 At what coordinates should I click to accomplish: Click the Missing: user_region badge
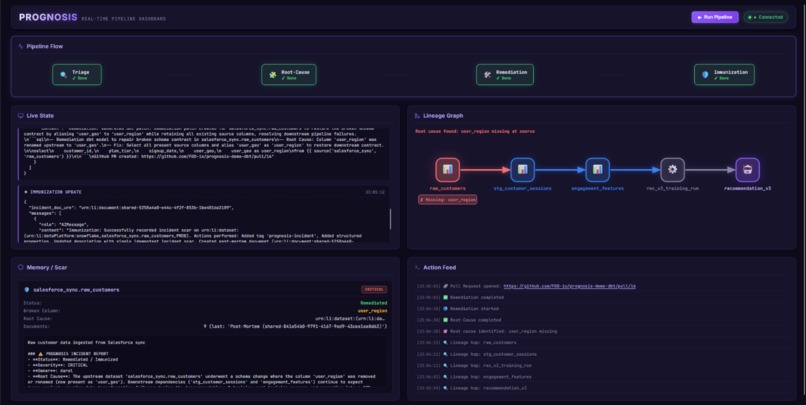click(447, 199)
